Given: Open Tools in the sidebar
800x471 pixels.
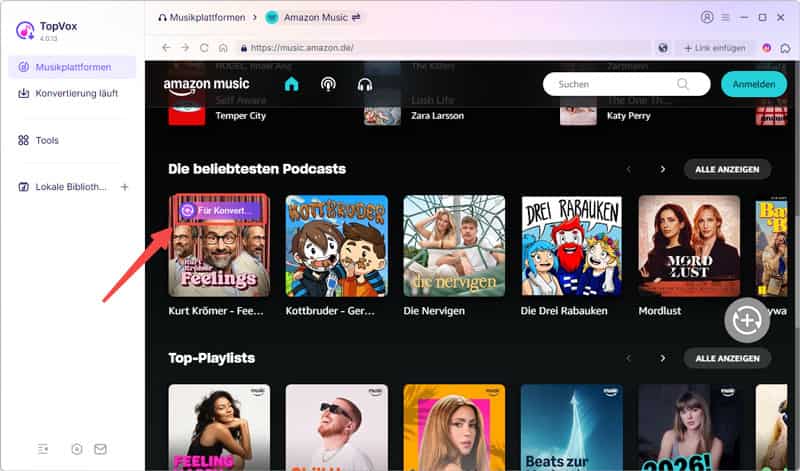Looking at the screenshot, I should pyautogui.click(x=72, y=140).
